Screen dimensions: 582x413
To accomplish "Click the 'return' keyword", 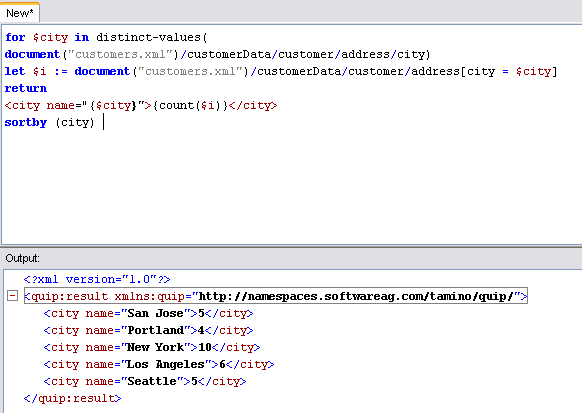I will [26, 88].
